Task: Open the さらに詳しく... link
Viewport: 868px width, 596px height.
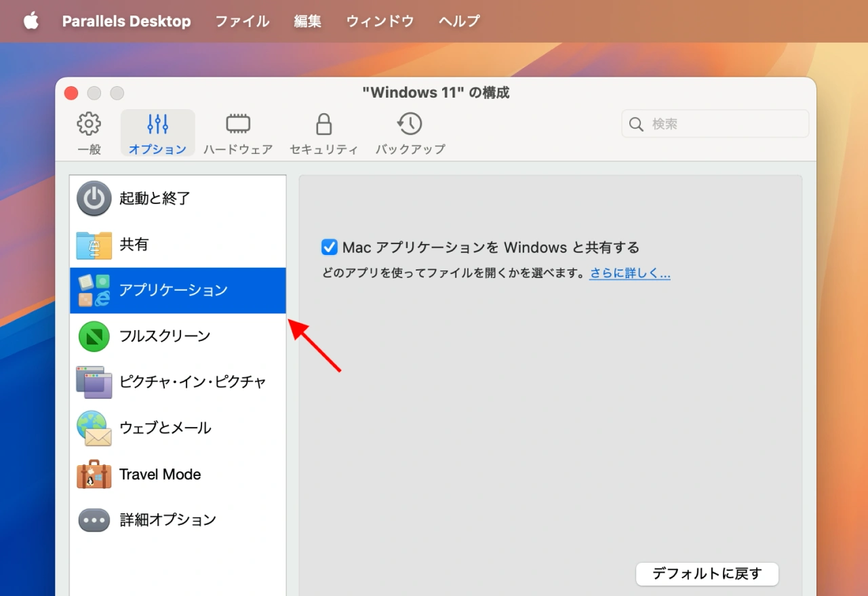Action: 629,274
